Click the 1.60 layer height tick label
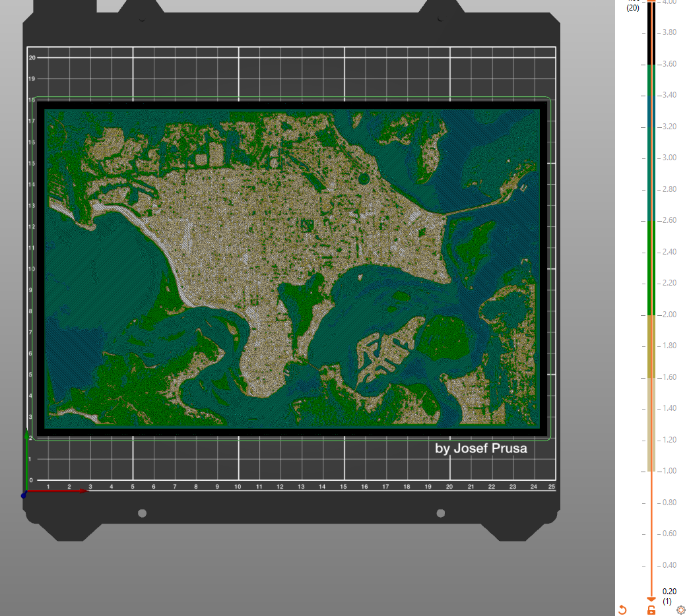Viewport: 689px width, 616px height. [x=669, y=377]
